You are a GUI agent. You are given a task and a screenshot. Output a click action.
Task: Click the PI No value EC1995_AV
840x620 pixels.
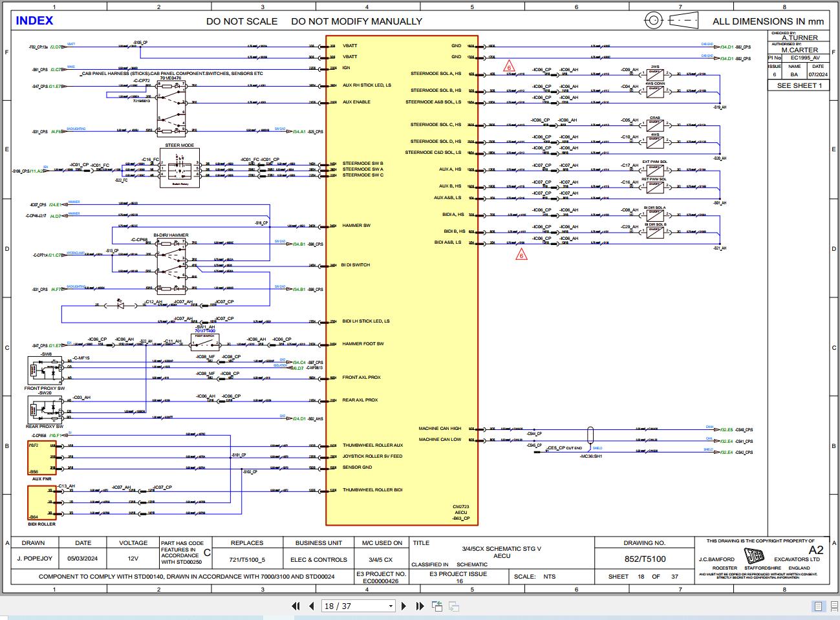pos(805,58)
